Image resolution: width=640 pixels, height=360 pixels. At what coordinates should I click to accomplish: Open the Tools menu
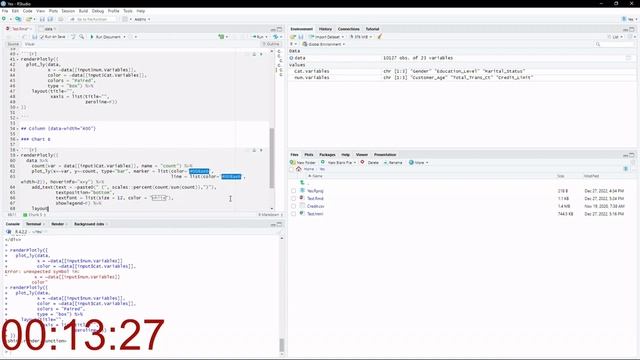(128, 11)
